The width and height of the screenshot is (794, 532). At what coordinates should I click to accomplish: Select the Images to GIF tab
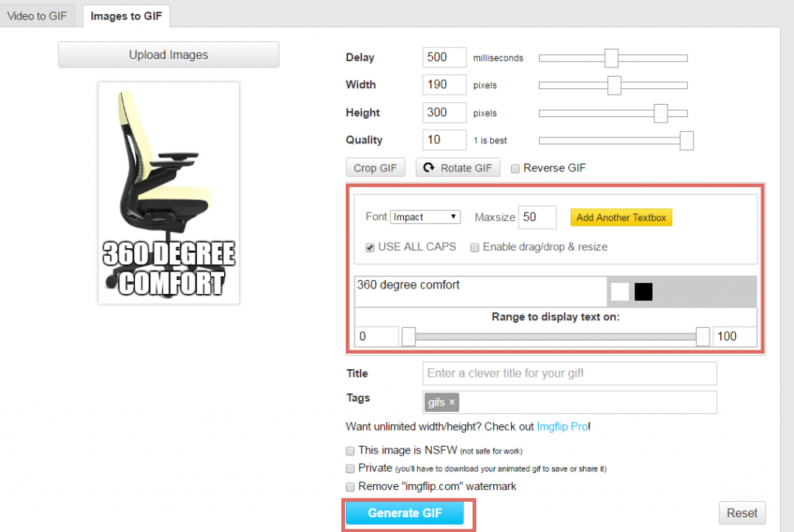pos(126,16)
